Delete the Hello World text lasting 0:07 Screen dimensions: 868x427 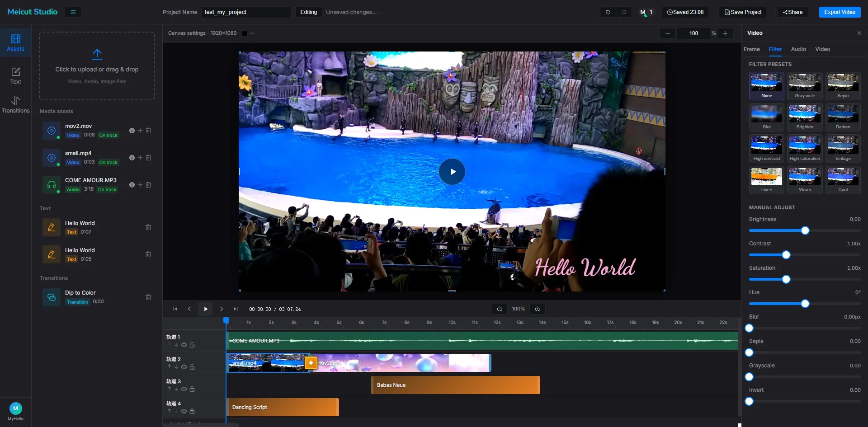[148, 227]
